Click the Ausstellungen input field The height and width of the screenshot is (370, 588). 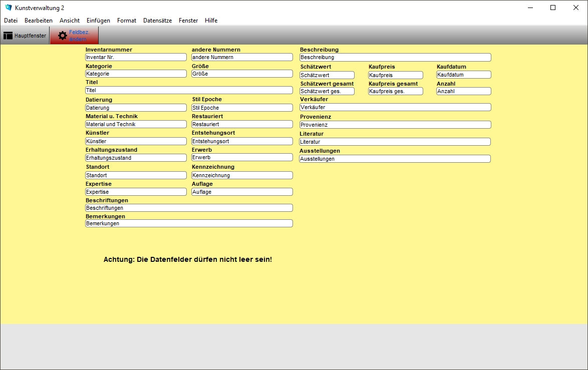point(395,159)
